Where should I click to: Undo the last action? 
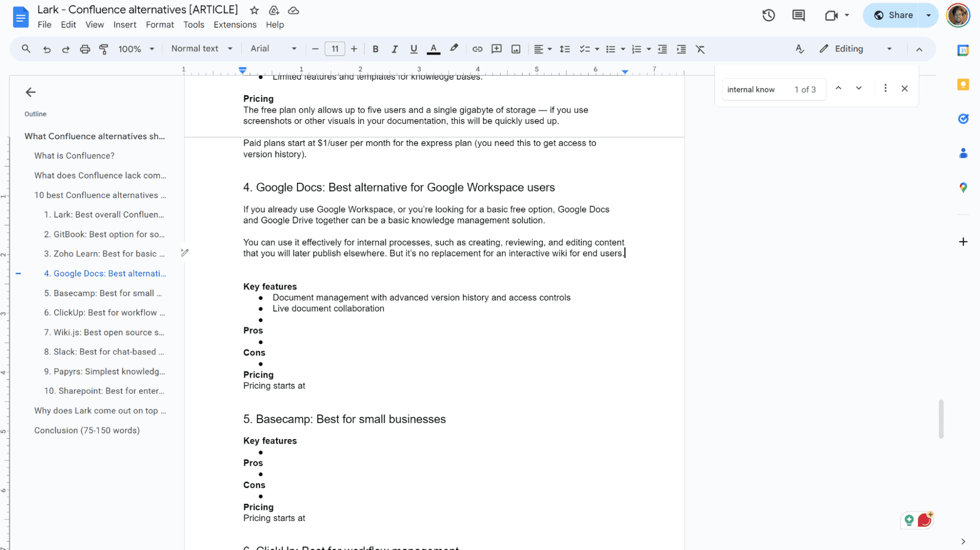[47, 49]
